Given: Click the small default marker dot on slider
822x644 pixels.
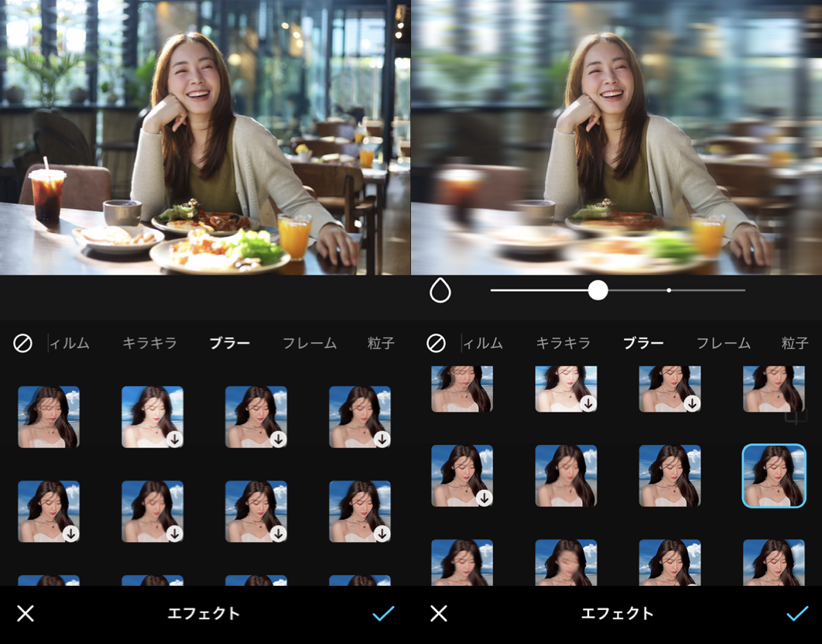Looking at the screenshot, I should click(669, 290).
